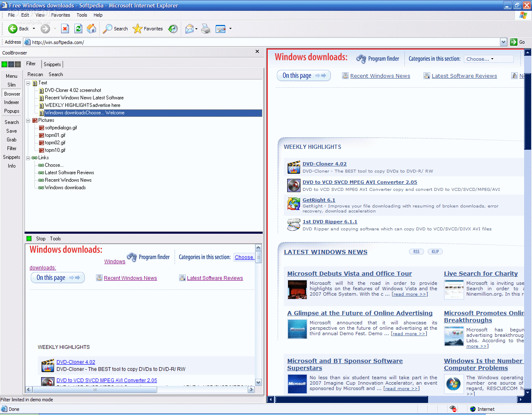Screen dimensions: 532x415
Task: Close the CoolBrowser panel with its X
Action: 257,52
